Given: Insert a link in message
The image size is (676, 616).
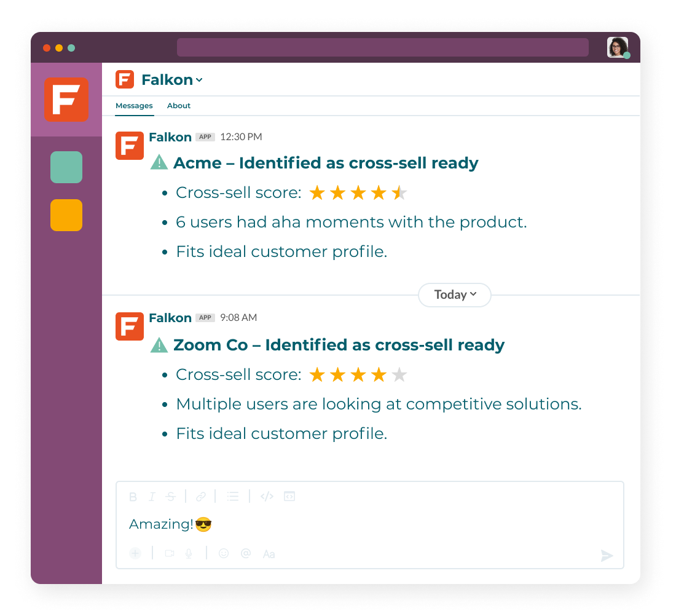Looking at the screenshot, I should tap(201, 497).
